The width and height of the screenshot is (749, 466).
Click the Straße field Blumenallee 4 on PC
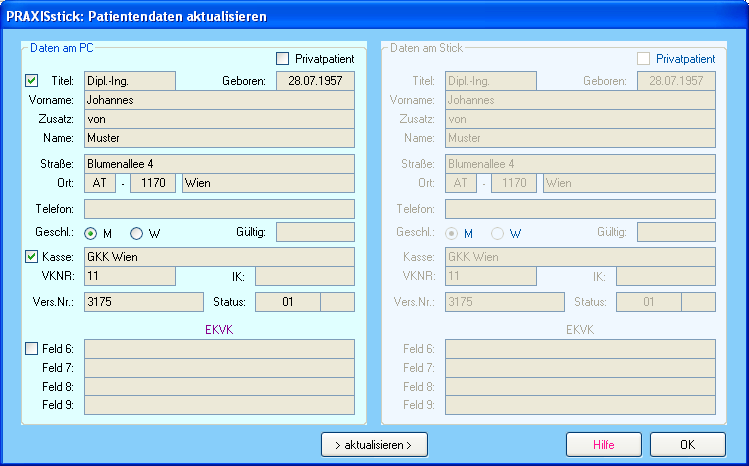click(219, 164)
